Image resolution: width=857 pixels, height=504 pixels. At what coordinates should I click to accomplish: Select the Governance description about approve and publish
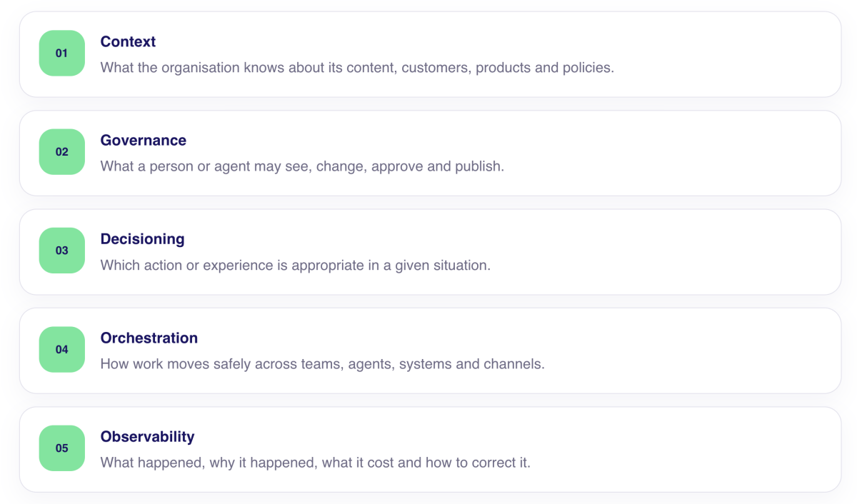click(302, 166)
